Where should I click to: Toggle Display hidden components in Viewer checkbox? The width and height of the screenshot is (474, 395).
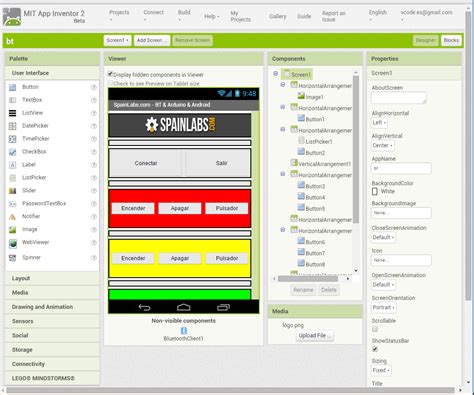110,74
